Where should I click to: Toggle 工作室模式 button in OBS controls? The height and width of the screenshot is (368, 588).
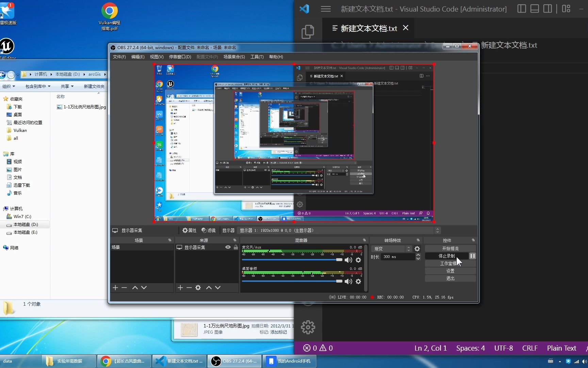pos(450,263)
